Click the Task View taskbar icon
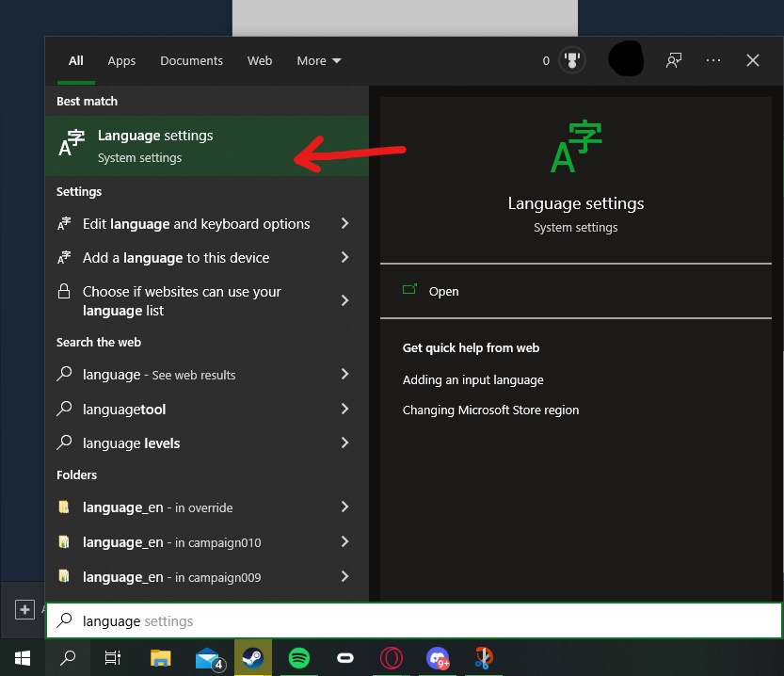The height and width of the screenshot is (676, 784). coord(113,658)
